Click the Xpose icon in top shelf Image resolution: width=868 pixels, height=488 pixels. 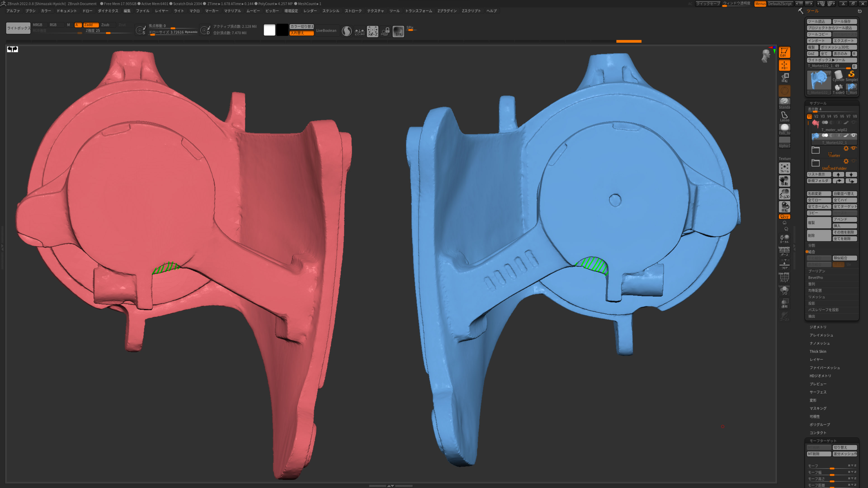tap(372, 31)
